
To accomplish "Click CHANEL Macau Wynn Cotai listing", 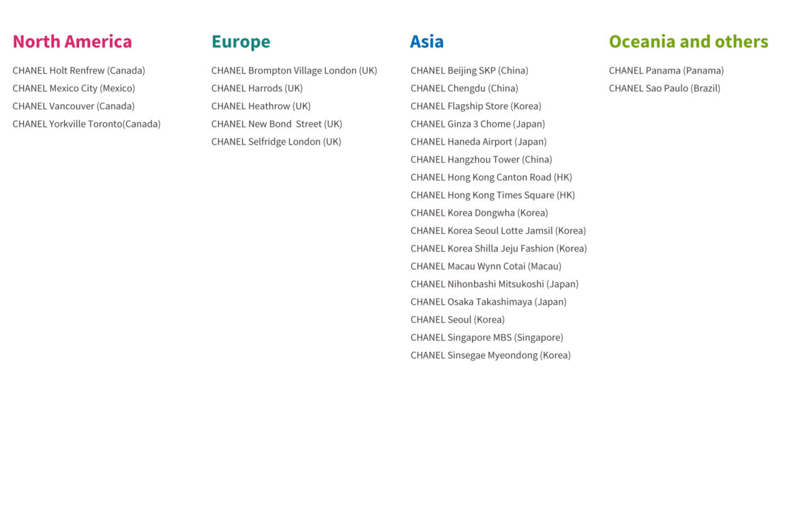I will pyautogui.click(x=486, y=266).
